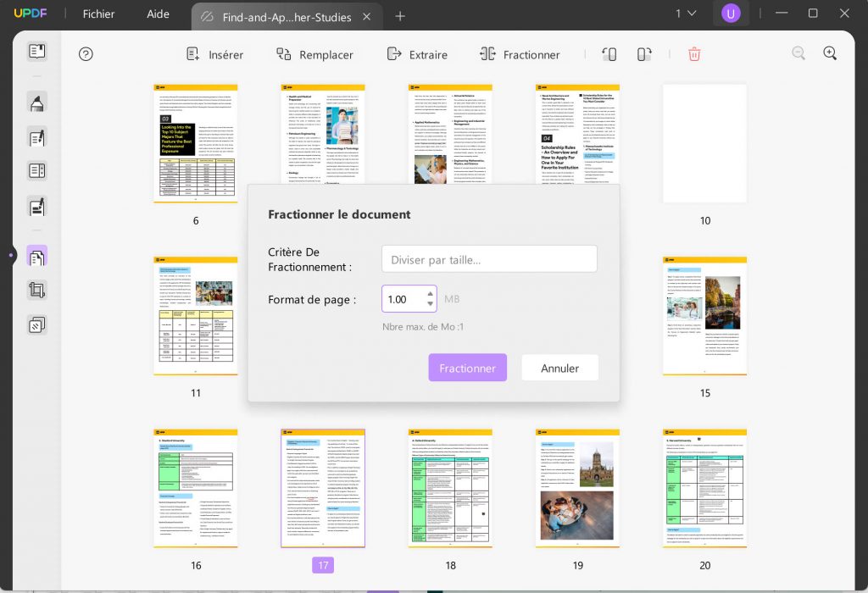Switch to the Organize Pages tool
Screen dimensions: 868x593
(x=36, y=257)
